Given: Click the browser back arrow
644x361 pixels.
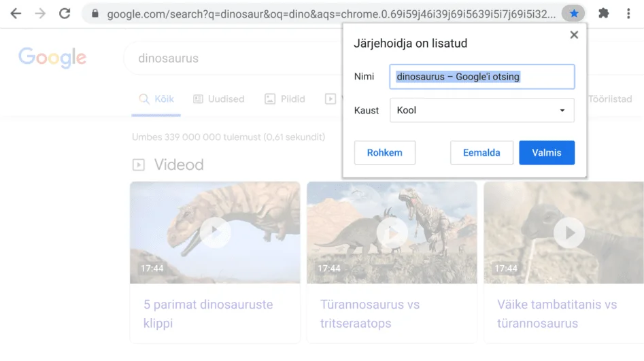Looking at the screenshot, I should [x=15, y=14].
